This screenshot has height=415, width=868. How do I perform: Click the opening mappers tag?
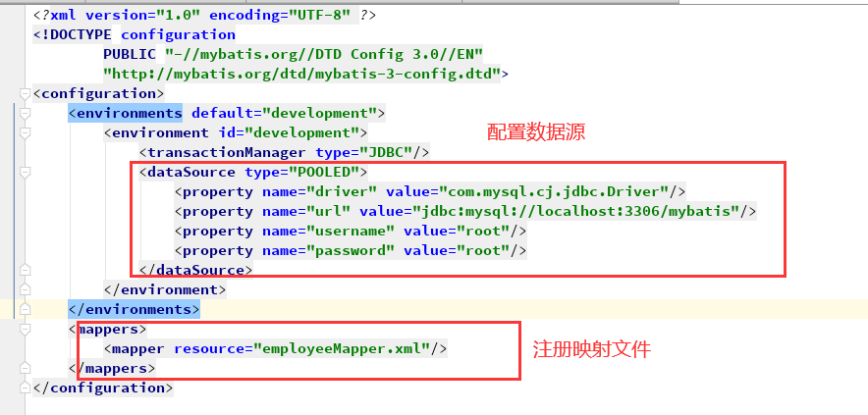(107, 330)
